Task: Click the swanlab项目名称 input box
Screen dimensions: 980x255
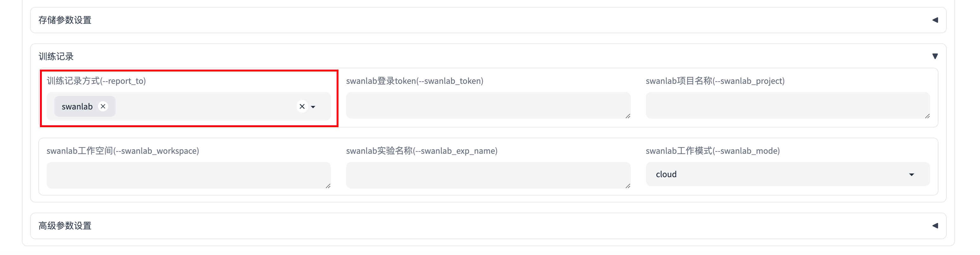Action: pos(788,105)
